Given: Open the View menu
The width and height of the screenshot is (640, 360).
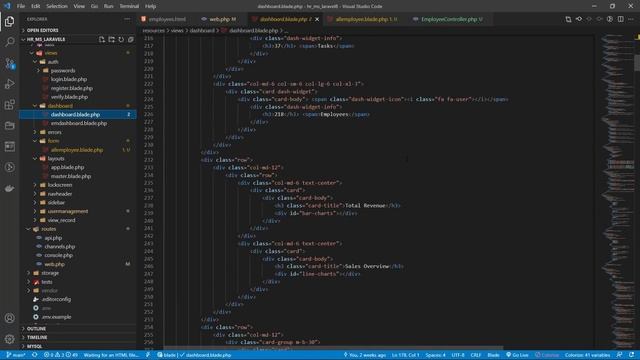Looking at the screenshot, I should [79, 6].
